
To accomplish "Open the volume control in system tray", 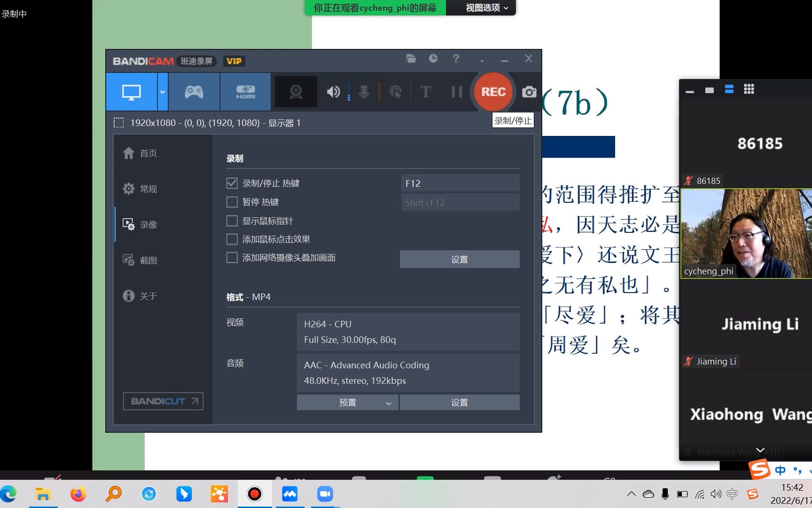I will tap(716, 494).
